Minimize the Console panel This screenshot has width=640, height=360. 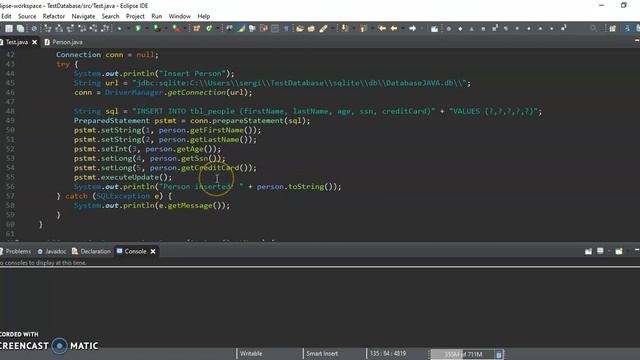click(x=637, y=250)
